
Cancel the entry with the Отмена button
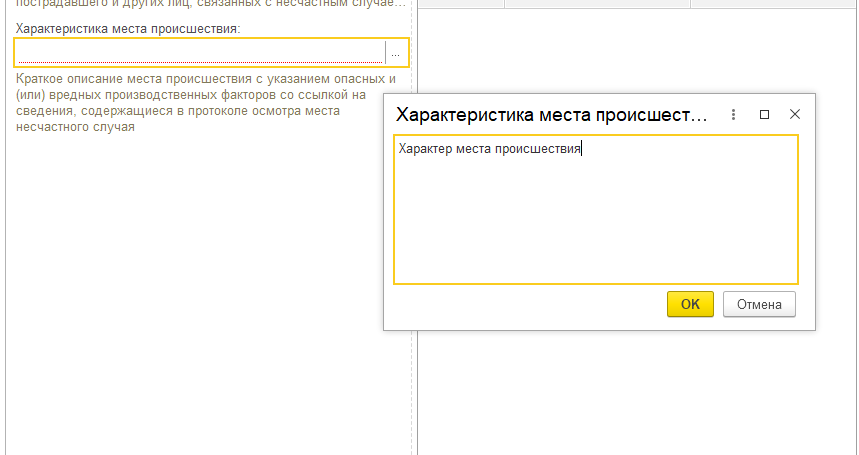click(x=759, y=304)
